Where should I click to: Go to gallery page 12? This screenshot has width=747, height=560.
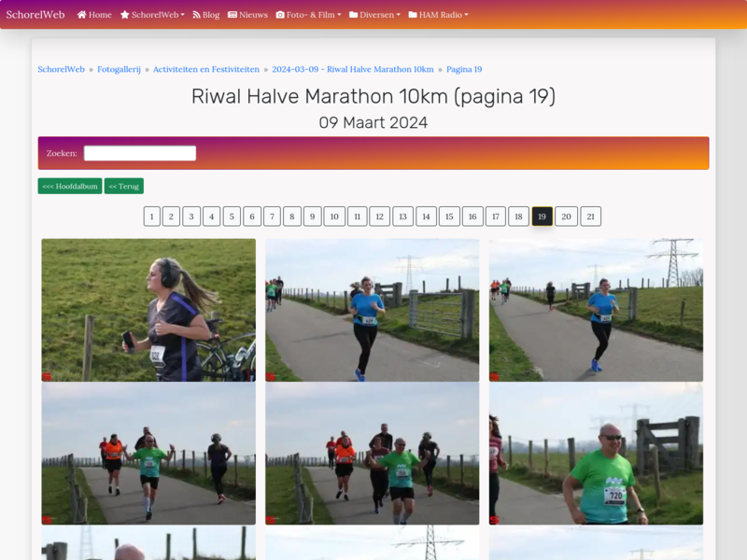tap(380, 217)
